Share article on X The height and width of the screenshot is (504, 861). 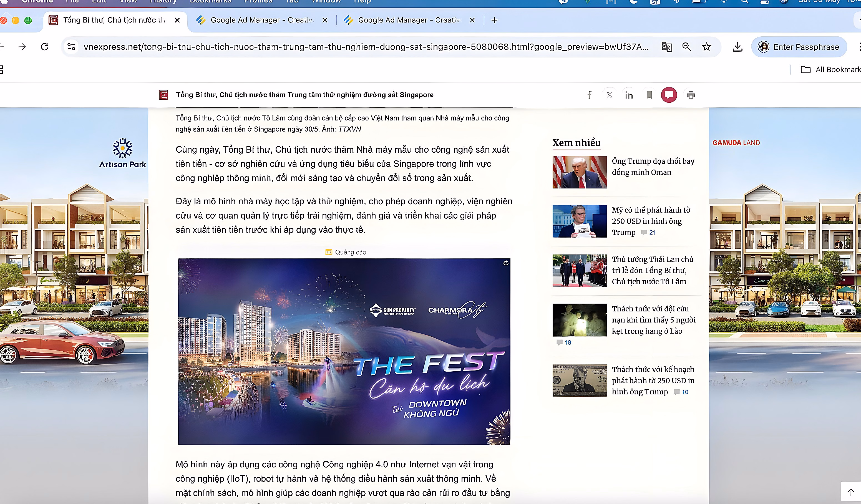[x=609, y=95]
